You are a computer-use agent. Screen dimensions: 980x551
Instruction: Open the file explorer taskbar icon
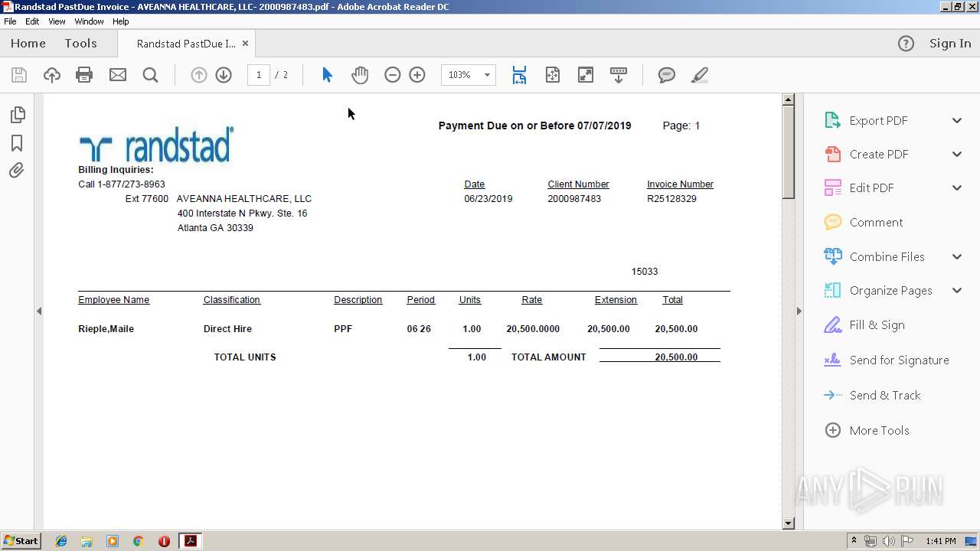click(x=87, y=541)
